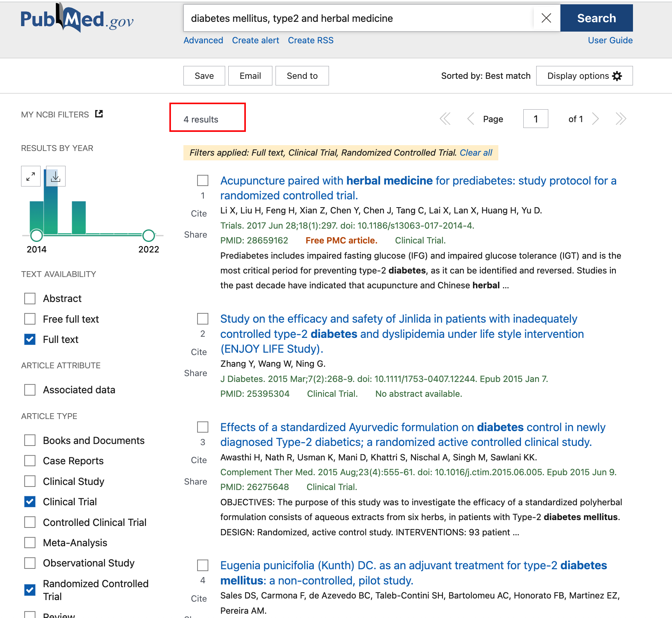
Task: Click Share for result 1
Action: [196, 234]
